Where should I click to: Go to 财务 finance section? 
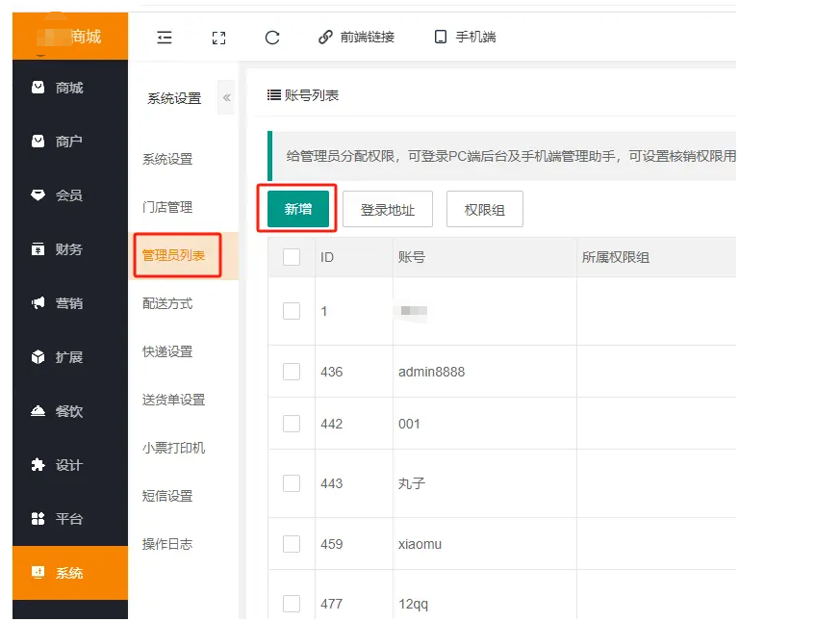pos(69,249)
